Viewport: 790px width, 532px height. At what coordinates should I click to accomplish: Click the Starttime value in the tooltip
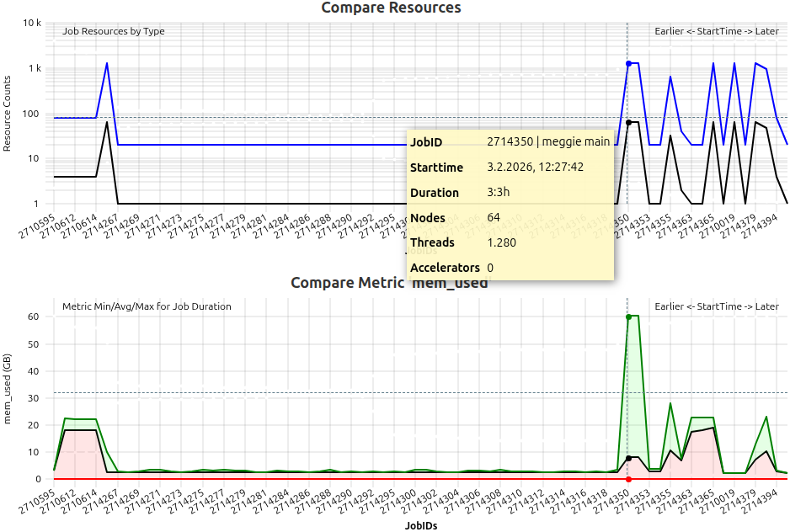(x=535, y=167)
